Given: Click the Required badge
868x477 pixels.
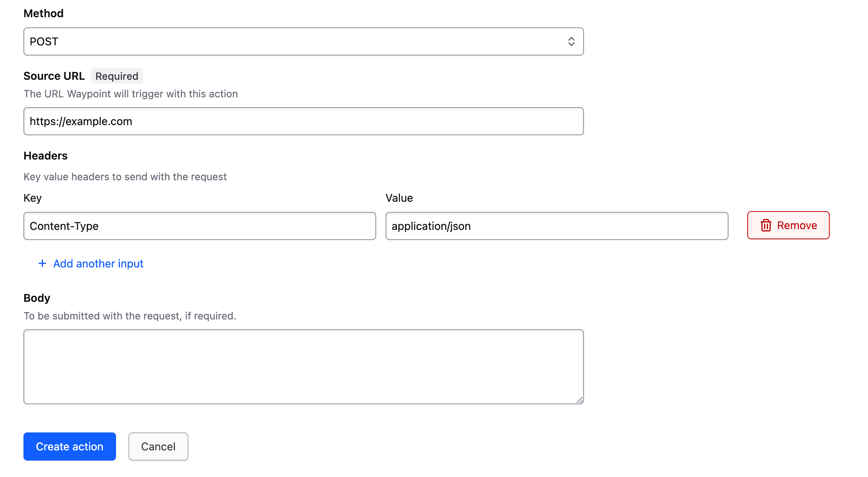Looking at the screenshot, I should 117,76.
